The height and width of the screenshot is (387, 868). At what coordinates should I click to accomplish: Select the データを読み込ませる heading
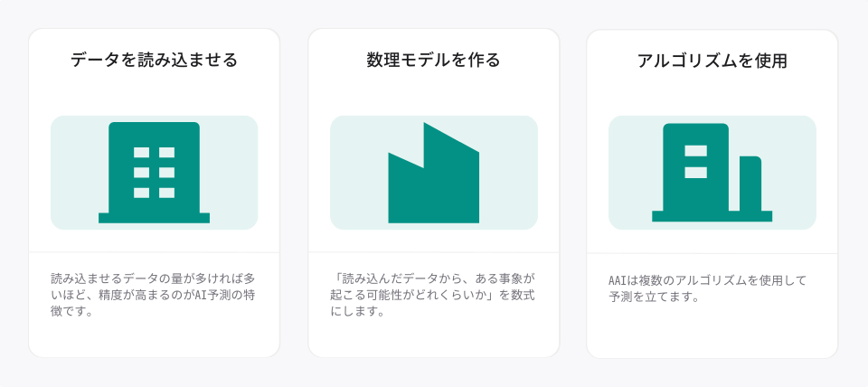coord(154,60)
